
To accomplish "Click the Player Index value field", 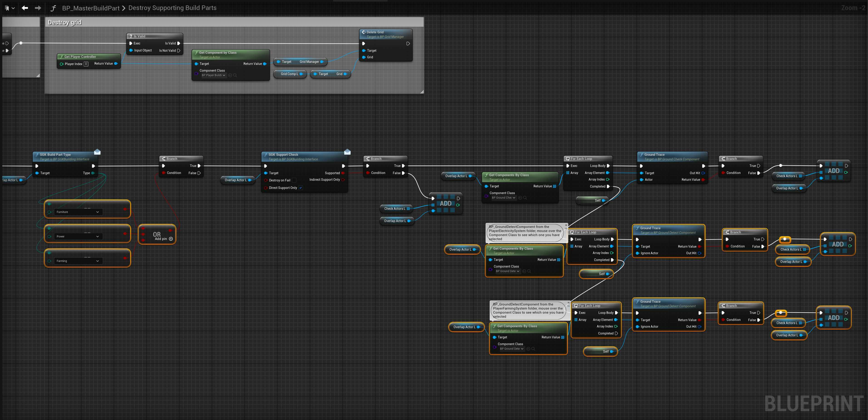I will click(x=86, y=64).
